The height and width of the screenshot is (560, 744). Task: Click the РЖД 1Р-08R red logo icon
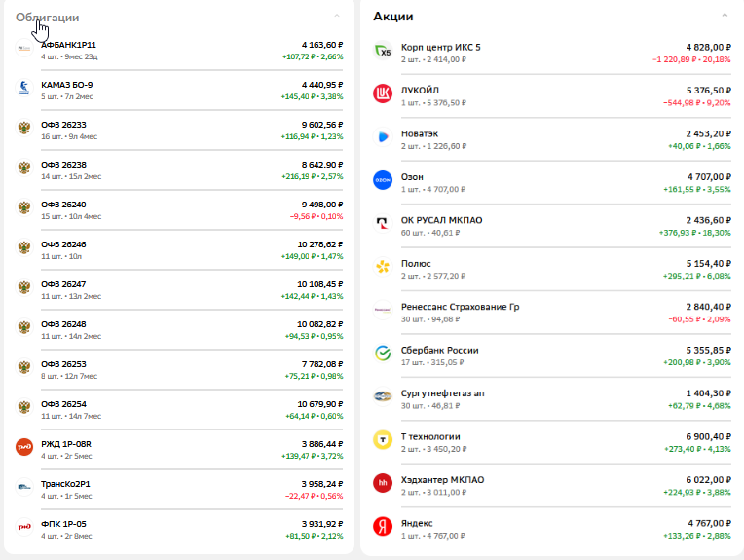(x=24, y=447)
